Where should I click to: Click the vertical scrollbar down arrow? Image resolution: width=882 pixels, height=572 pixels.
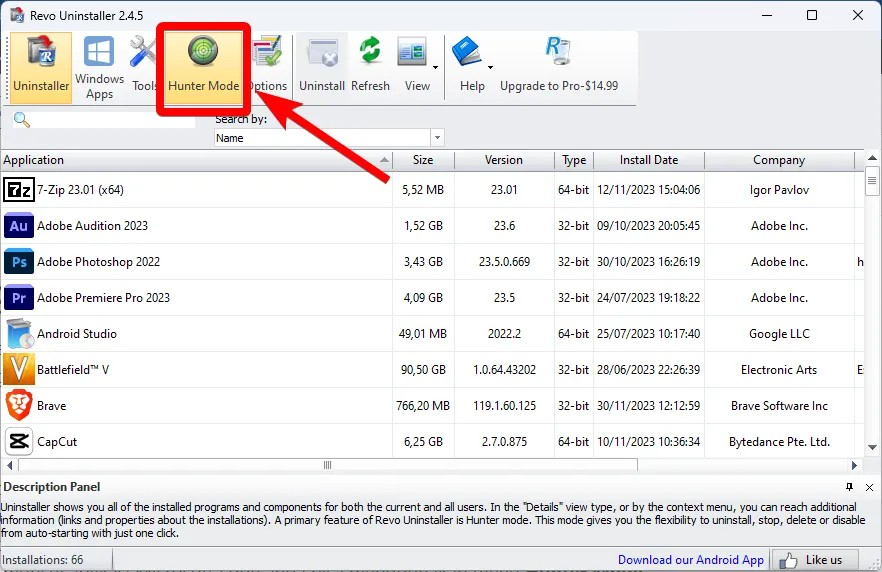point(872,447)
